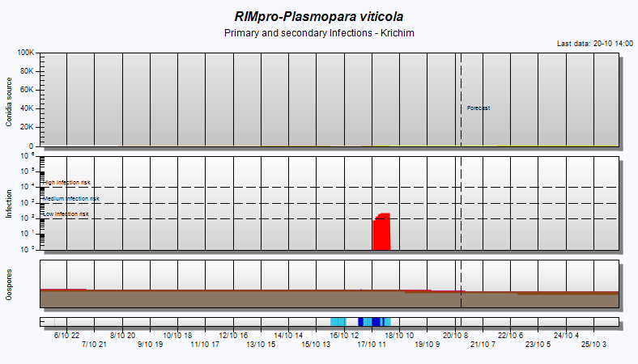Click date label '8/10 20'
638x364 pixels.
122,336
